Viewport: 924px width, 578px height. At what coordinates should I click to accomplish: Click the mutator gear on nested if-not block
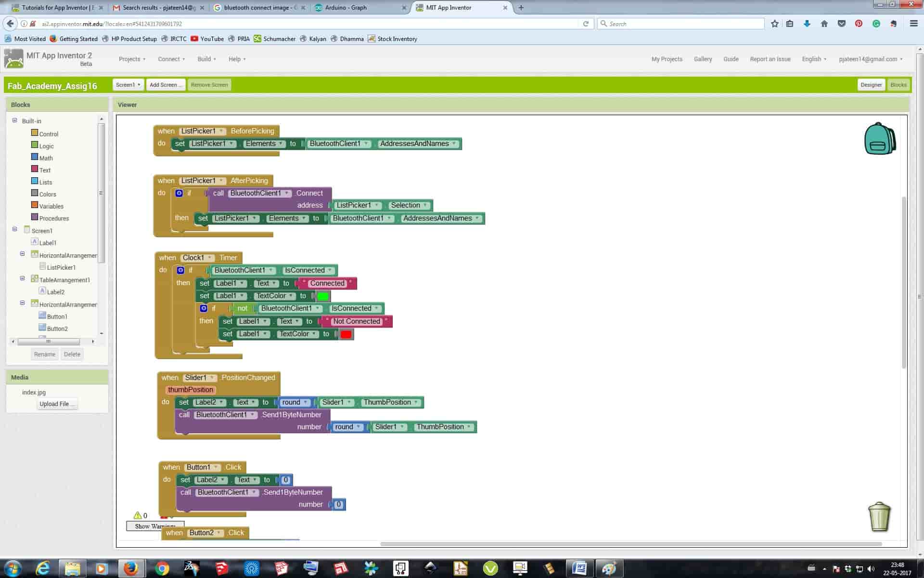point(204,308)
